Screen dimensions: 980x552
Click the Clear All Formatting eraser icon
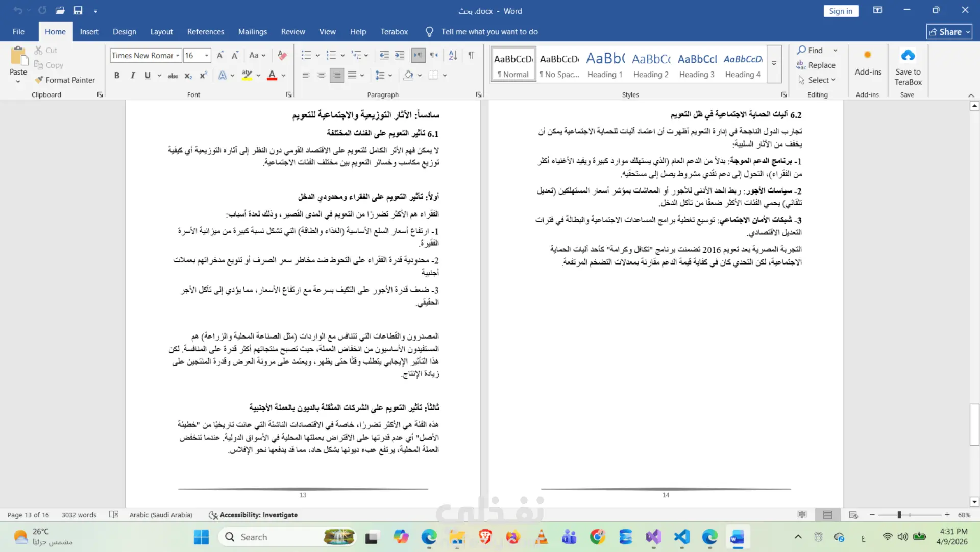click(282, 55)
